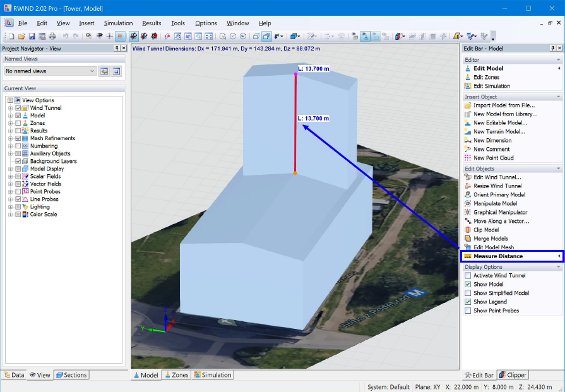This screenshot has height=392, width=565.
Task: Collapse the Insert Objects section
Action: click(x=557, y=96)
